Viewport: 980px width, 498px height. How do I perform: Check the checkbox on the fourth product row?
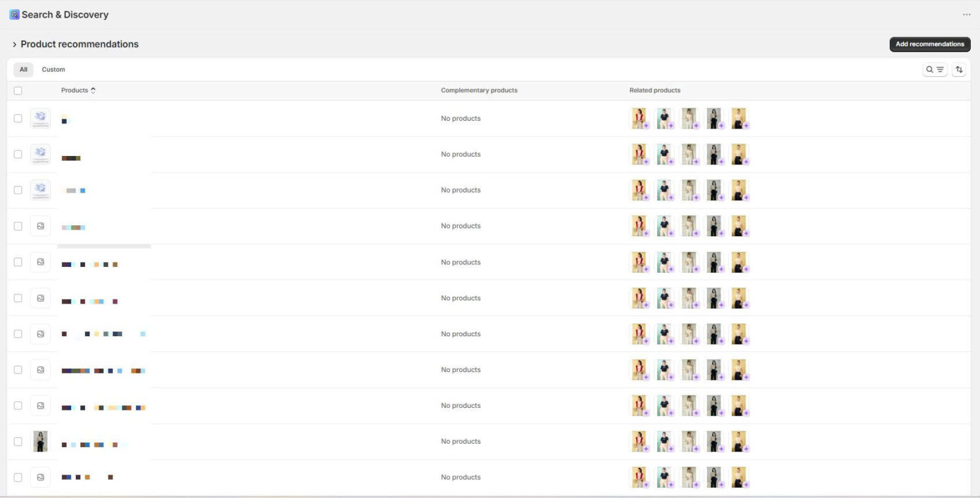18,226
